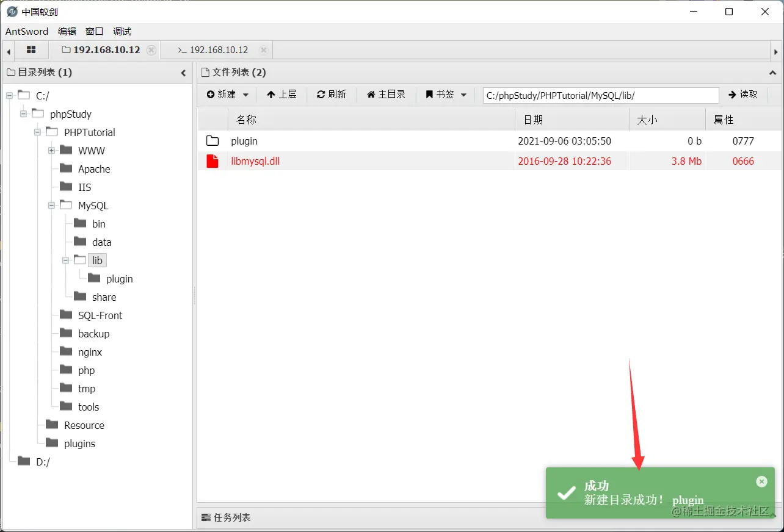
Task: Select the libmysql.dll red file icon
Action: point(212,162)
